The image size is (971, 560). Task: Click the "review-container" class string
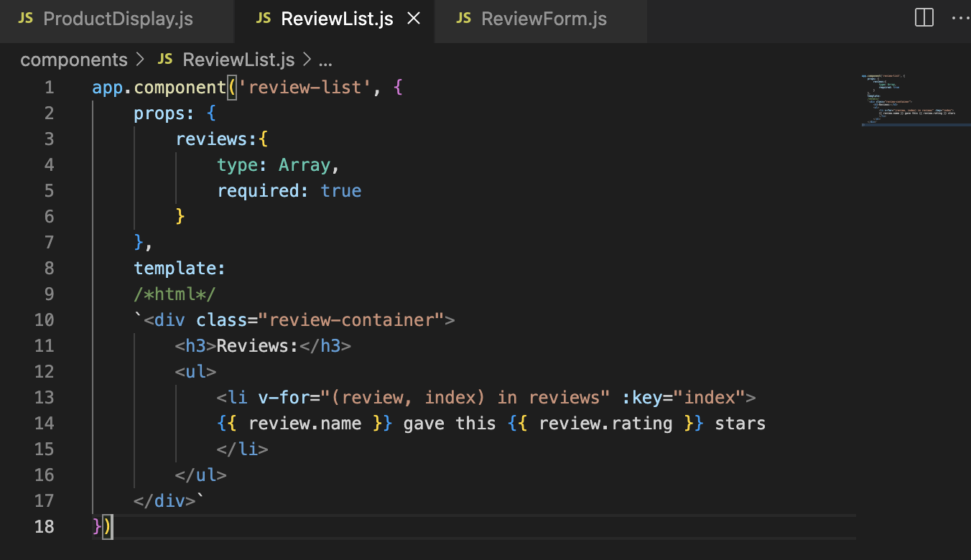[351, 320]
